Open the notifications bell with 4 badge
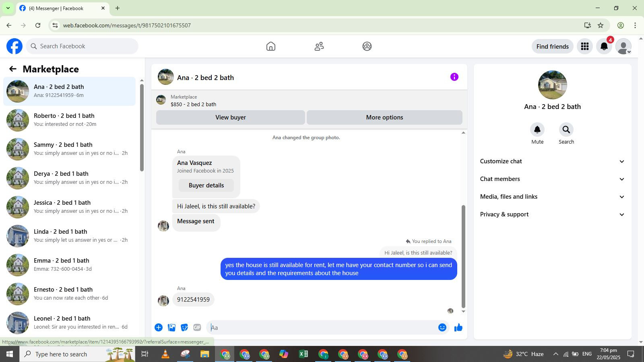This screenshot has width=644, height=362. [604, 46]
